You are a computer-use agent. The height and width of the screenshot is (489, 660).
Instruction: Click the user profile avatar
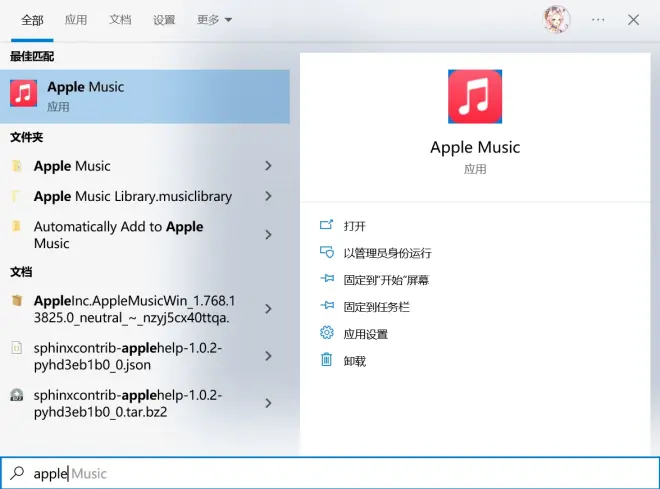click(x=556, y=19)
